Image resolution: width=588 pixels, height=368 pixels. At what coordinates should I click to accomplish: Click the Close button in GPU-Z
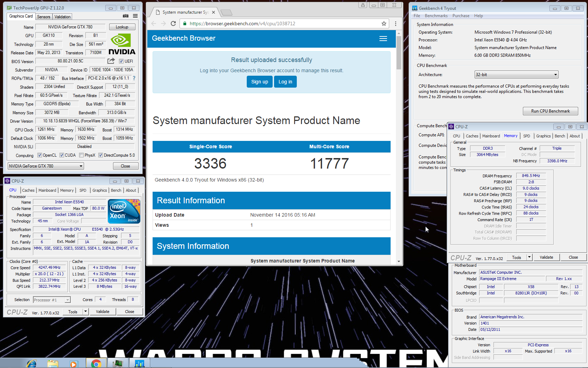pos(125,166)
